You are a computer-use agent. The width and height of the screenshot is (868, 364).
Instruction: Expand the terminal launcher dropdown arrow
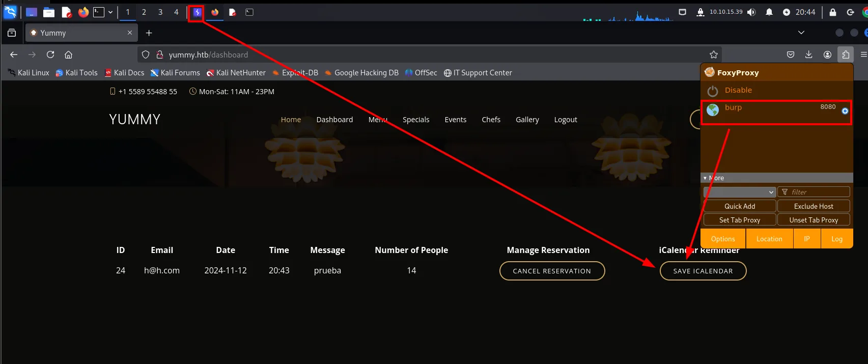(110, 12)
